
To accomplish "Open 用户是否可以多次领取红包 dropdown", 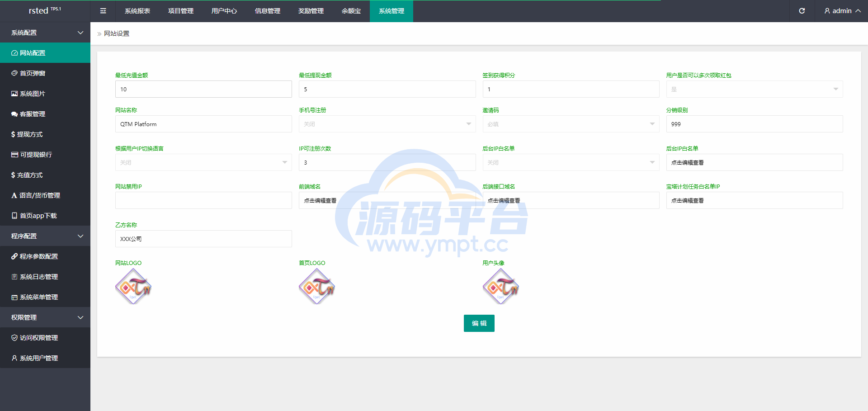I will [x=755, y=89].
